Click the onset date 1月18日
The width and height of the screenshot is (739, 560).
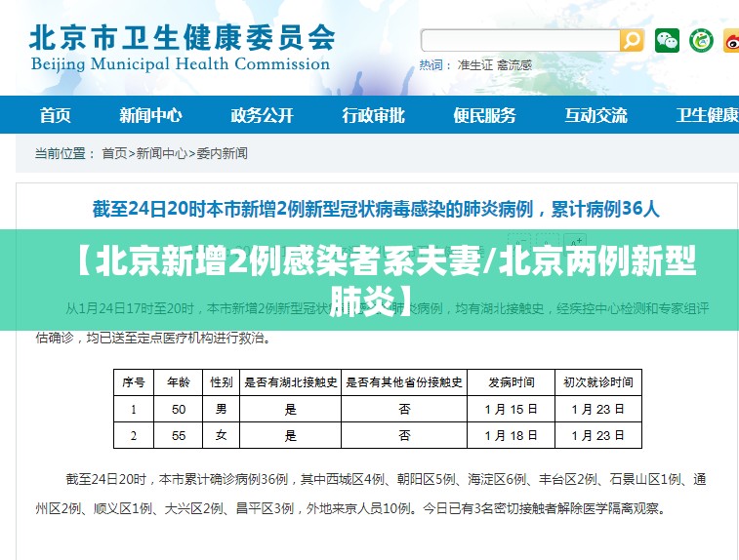(x=511, y=436)
